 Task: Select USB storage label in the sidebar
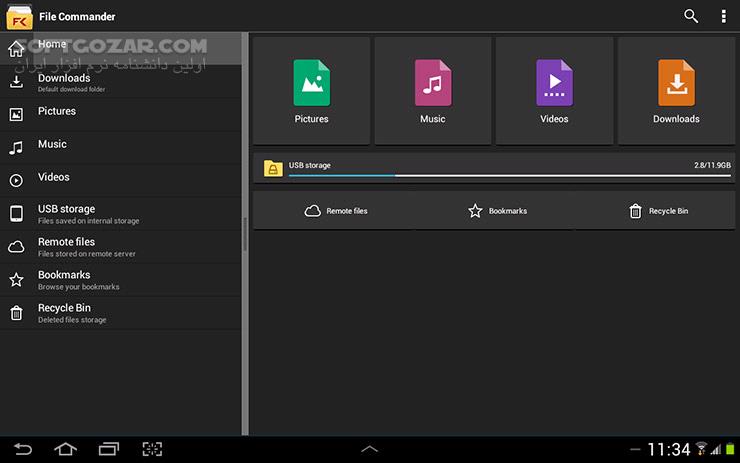tap(67, 209)
